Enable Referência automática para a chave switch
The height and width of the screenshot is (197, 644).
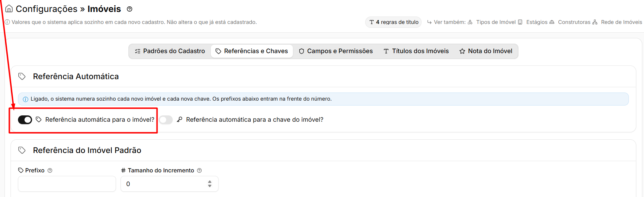click(x=166, y=120)
